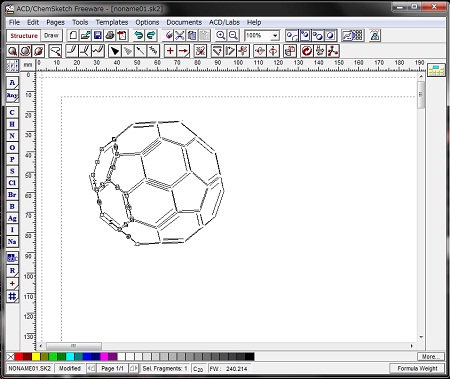Open the Options menu
The height and width of the screenshot is (379, 450).
(x=147, y=22)
